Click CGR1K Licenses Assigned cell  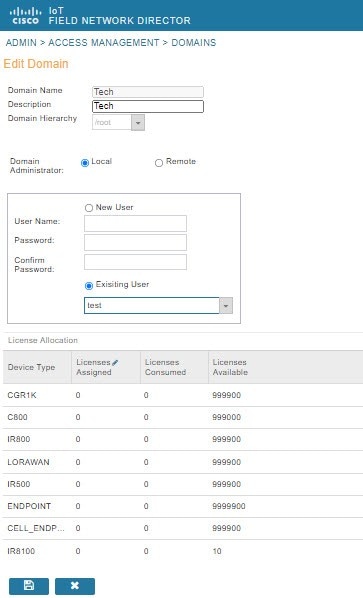tap(106, 395)
